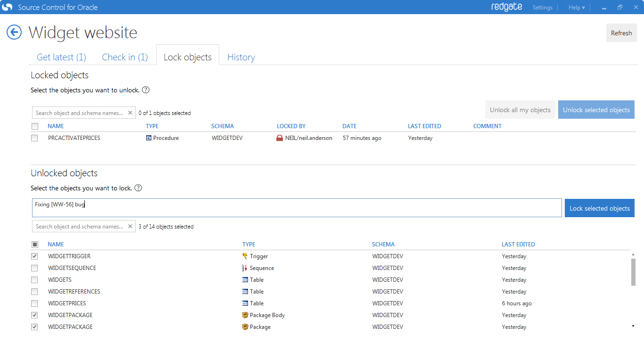Viewport: 644px width, 343px height.
Task: Click the Sequence icon for WIDGETSEQUENCE
Action: point(245,268)
